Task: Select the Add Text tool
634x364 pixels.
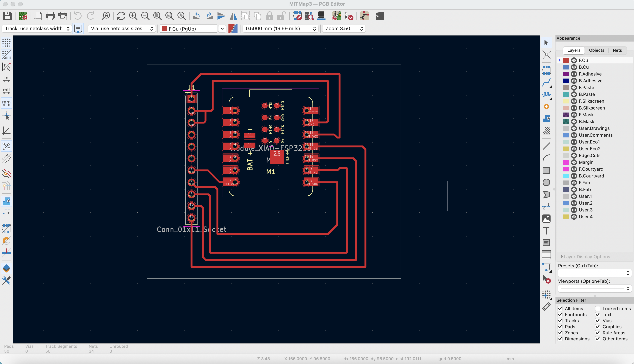Action: (x=546, y=231)
